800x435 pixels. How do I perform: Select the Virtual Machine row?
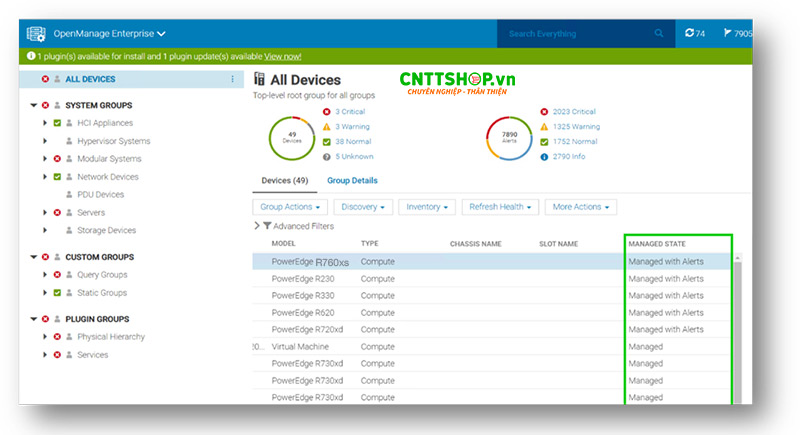pos(492,346)
